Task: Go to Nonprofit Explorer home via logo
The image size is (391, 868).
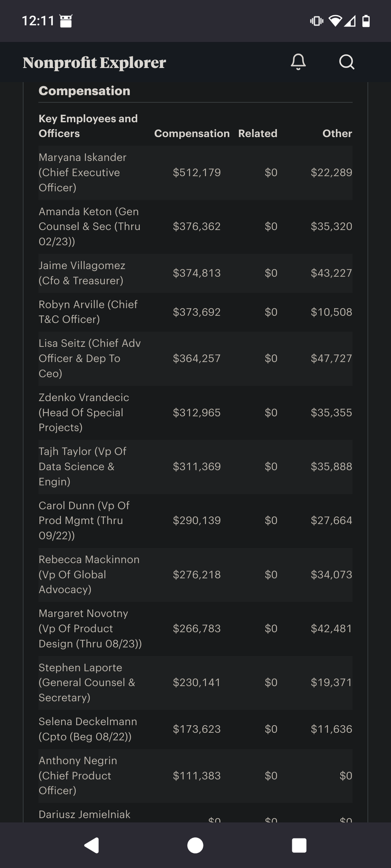Action: click(94, 62)
